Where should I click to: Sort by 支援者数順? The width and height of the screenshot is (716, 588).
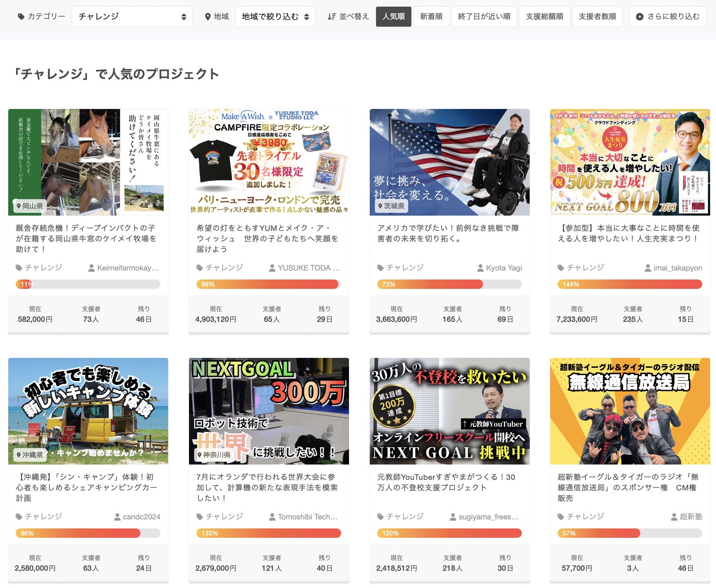tap(597, 17)
